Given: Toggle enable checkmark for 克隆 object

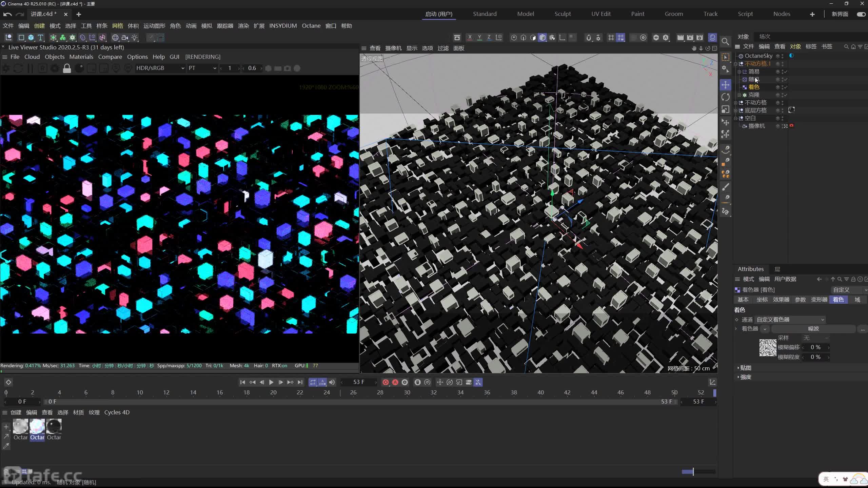Looking at the screenshot, I should 785,95.
